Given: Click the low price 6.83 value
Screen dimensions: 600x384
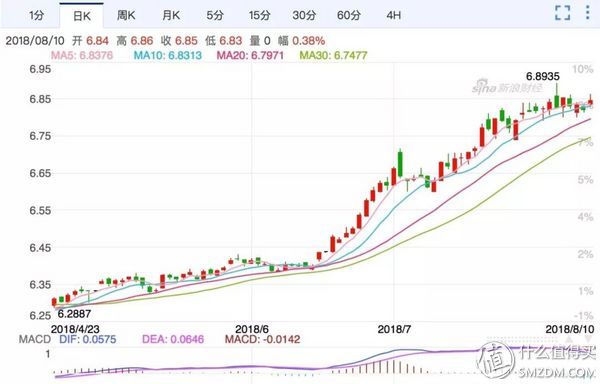Looking at the screenshot, I should point(231,41).
